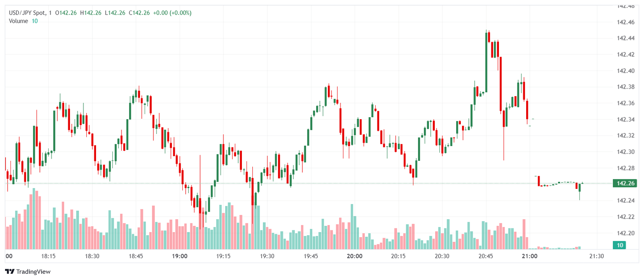Click the Volume indicator label
Image resolution: width=644 pixels, height=280 pixels.
(x=18, y=21)
